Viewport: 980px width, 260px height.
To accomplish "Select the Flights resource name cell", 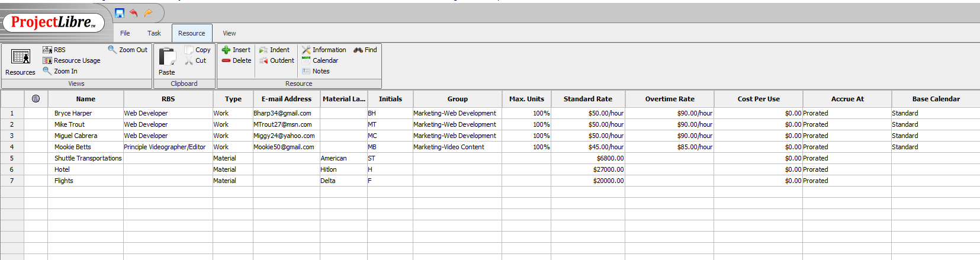I will click(86, 181).
